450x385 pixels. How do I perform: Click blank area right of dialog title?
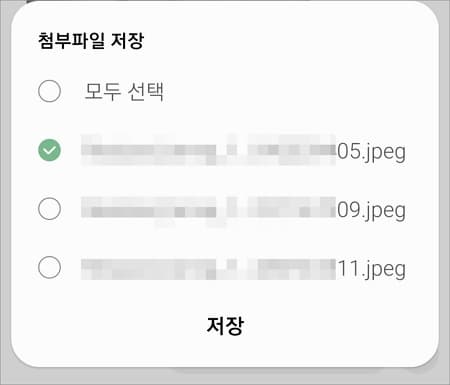pyautogui.click(x=287, y=41)
